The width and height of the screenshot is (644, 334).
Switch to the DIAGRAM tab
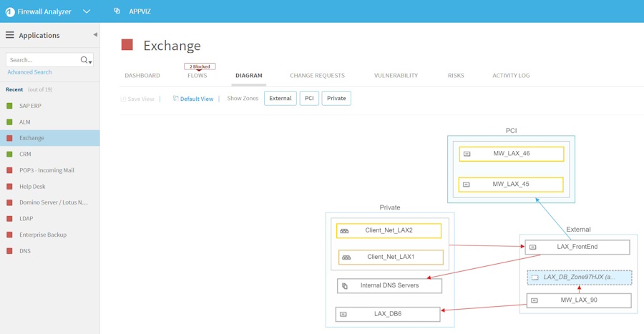249,76
